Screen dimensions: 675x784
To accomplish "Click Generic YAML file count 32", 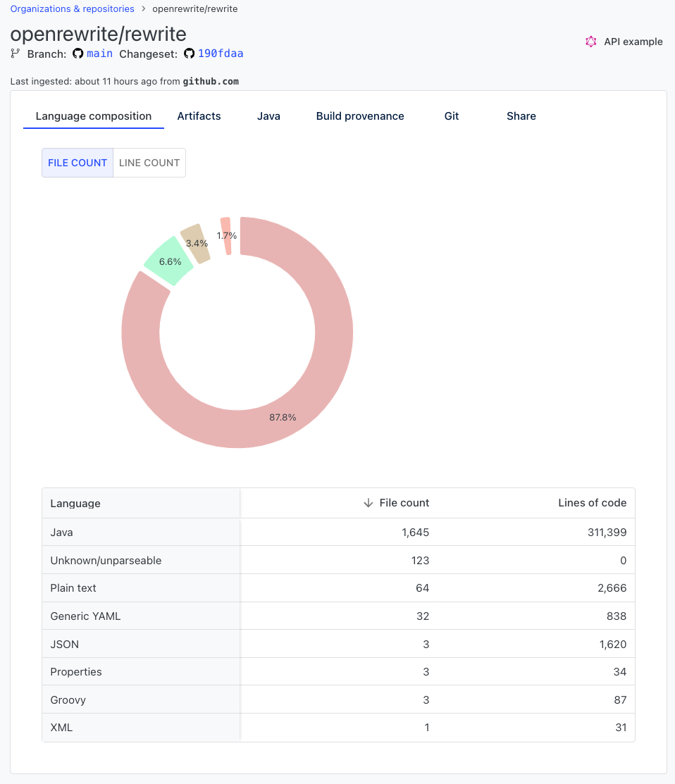I will 423,616.
